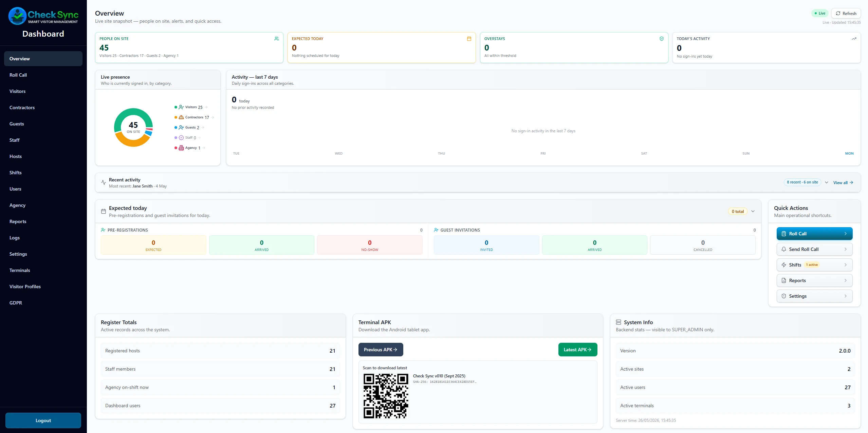Click the Terminal APK QR code

386,396
